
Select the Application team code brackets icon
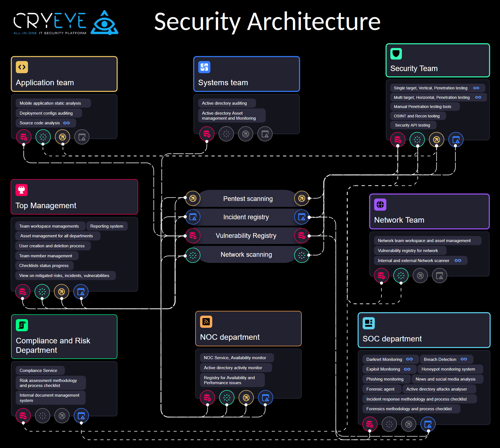[x=22, y=67]
